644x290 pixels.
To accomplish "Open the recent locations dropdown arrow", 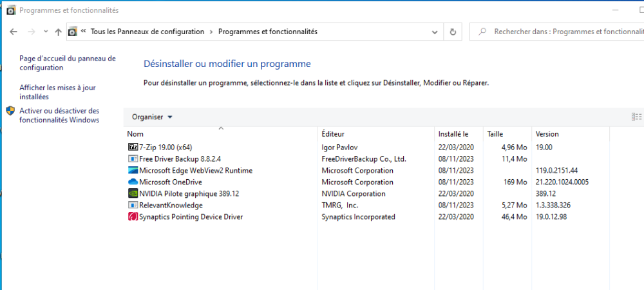I will point(46,32).
